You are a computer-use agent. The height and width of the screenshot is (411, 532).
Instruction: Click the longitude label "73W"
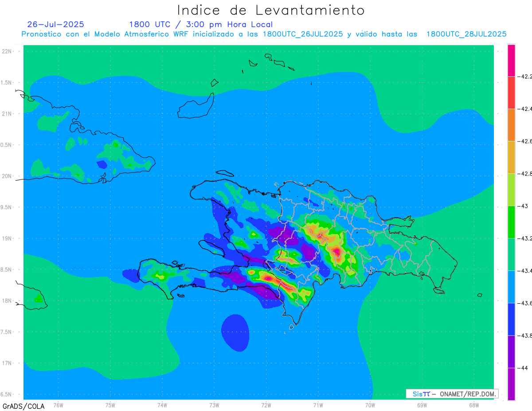tap(214, 405)
